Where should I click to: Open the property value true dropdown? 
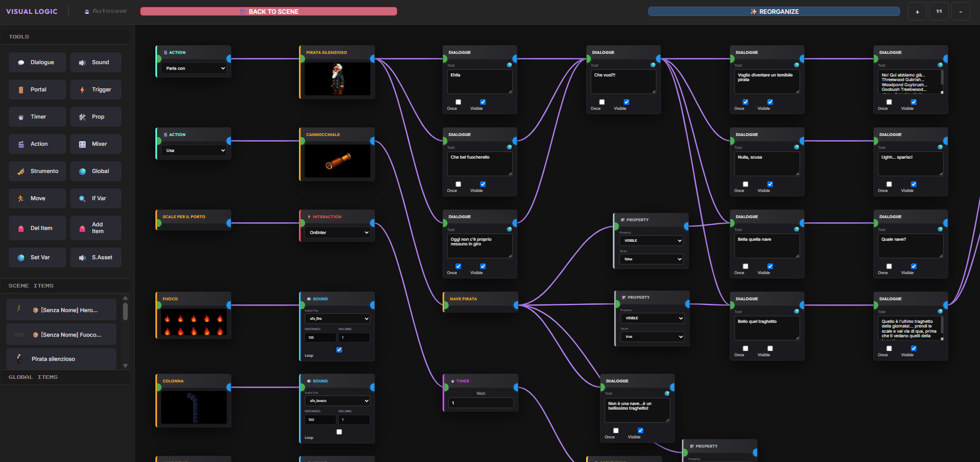click(x=652, y=337)
